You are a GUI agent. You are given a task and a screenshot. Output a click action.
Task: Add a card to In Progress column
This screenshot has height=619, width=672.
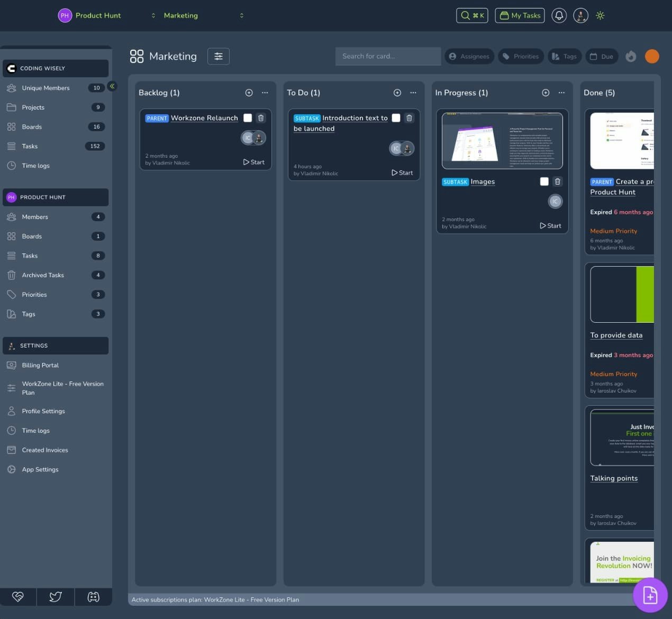point(546,93)
